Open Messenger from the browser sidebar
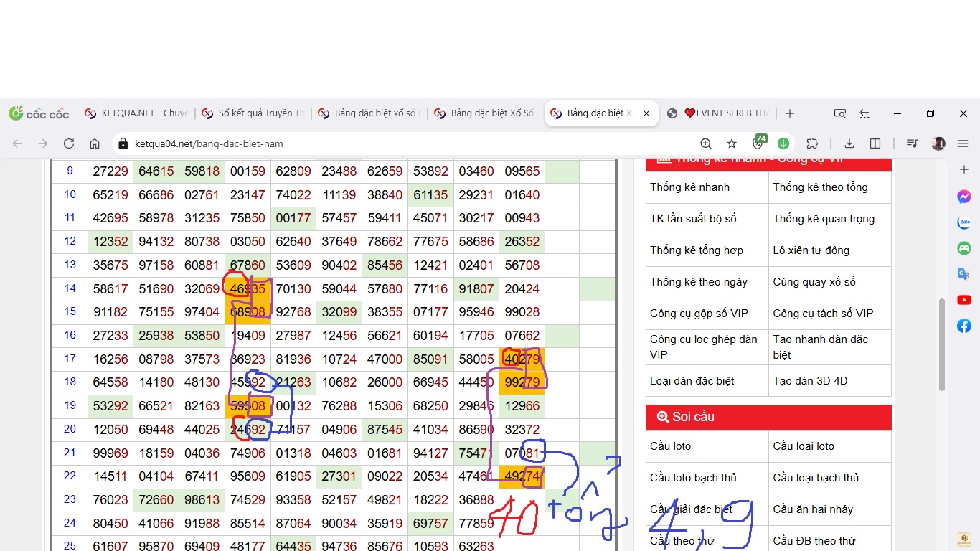 point(964,197)
